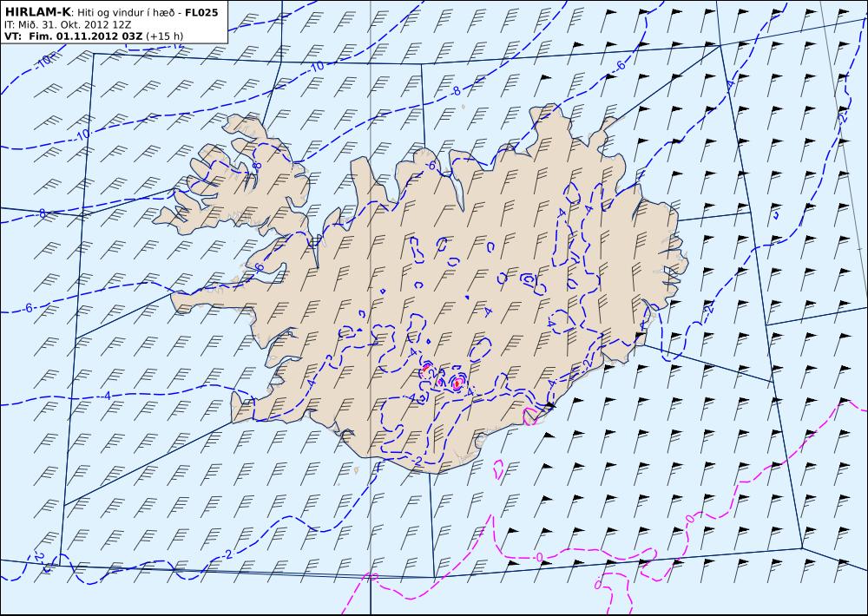Click the HIRLAM-K model title text
This screenshot has height=616, width=868.
37,12
